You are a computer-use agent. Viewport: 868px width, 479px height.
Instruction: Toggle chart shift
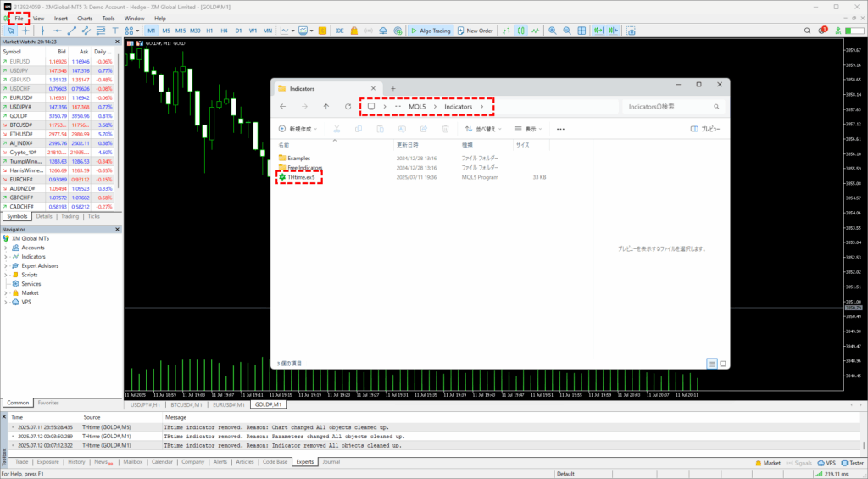[x=613, y=31]
